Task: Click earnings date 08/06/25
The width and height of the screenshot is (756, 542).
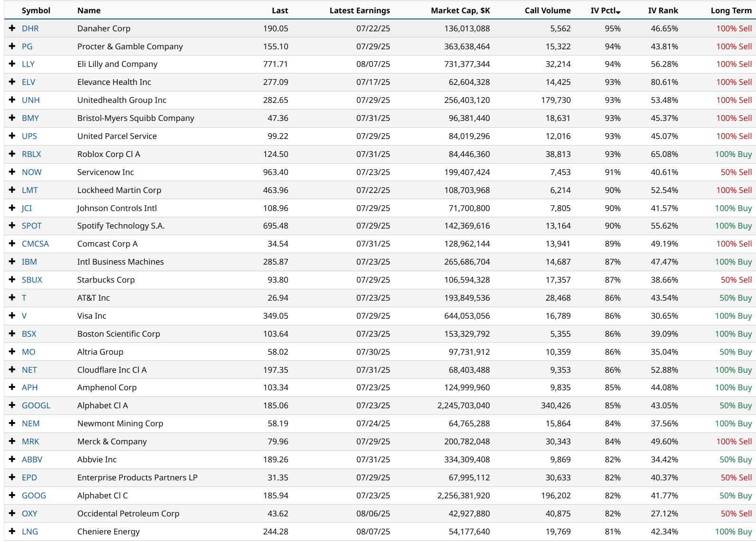Action: click(x=373, y=514)
